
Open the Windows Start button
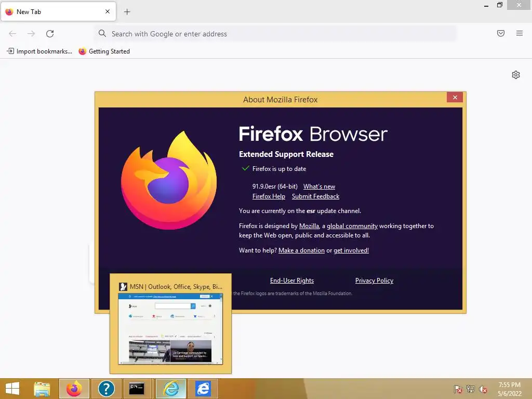tap(12, 389)
